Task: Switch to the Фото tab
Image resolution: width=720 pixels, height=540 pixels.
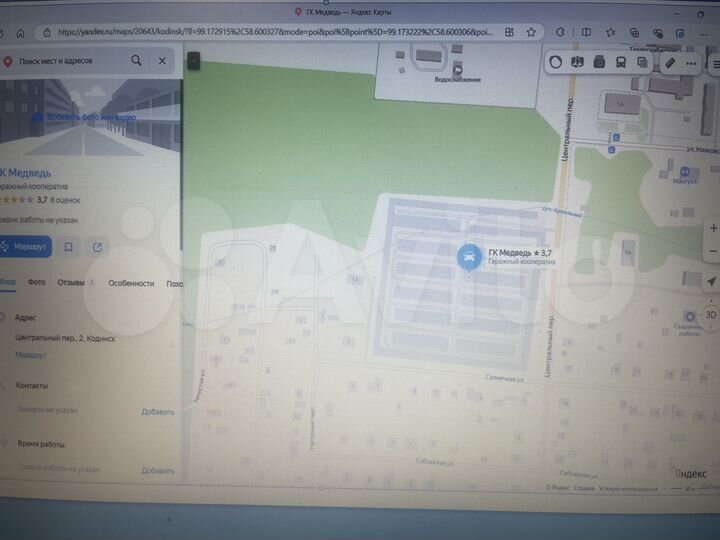Action: [36, 283]
